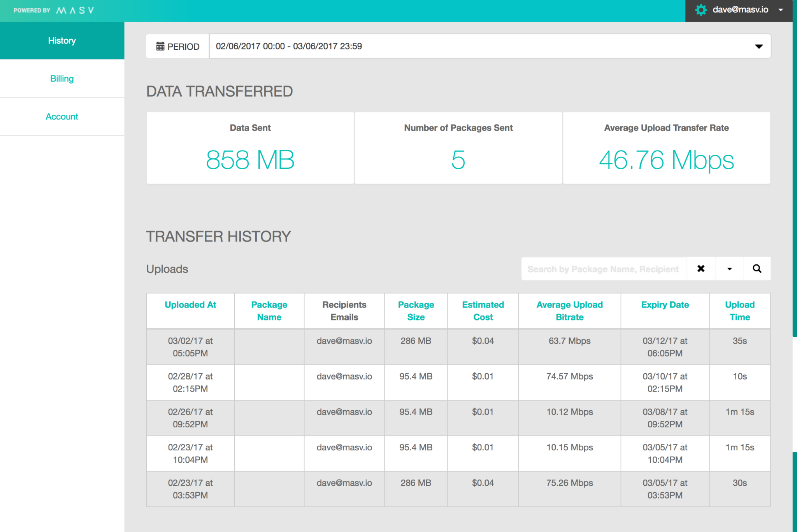Sort table by Package Name
The width and height of the screenshot is (797, 532).
coord(269,311)
